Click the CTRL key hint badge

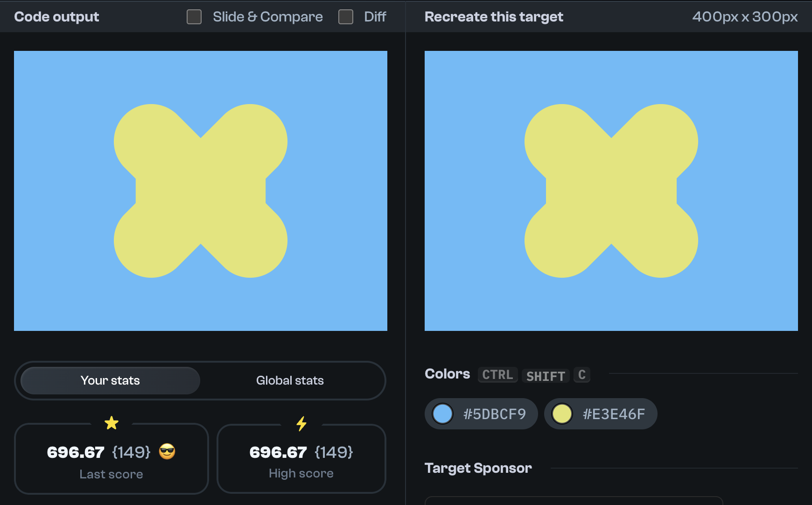pyautogui.click(x=497, y=375)
